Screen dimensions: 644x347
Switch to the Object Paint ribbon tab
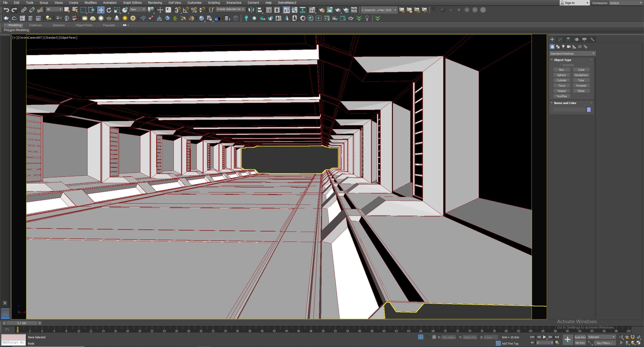coord(84,25)
